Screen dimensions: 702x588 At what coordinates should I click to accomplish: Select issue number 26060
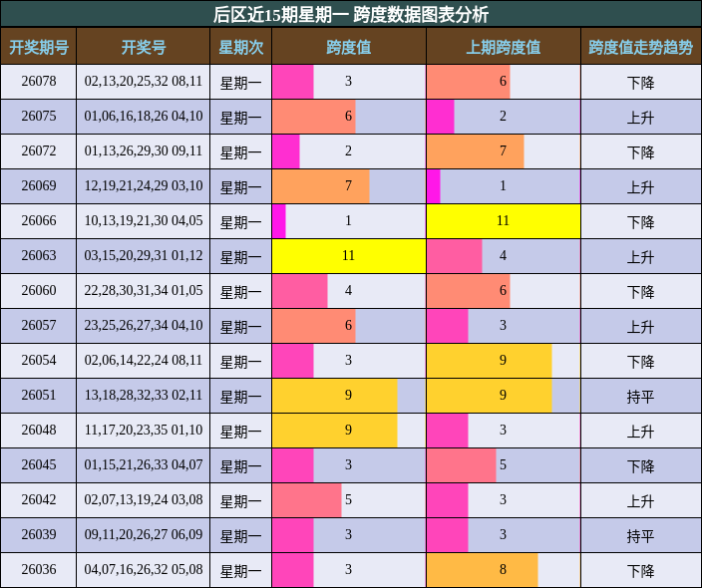pos(39,290)
